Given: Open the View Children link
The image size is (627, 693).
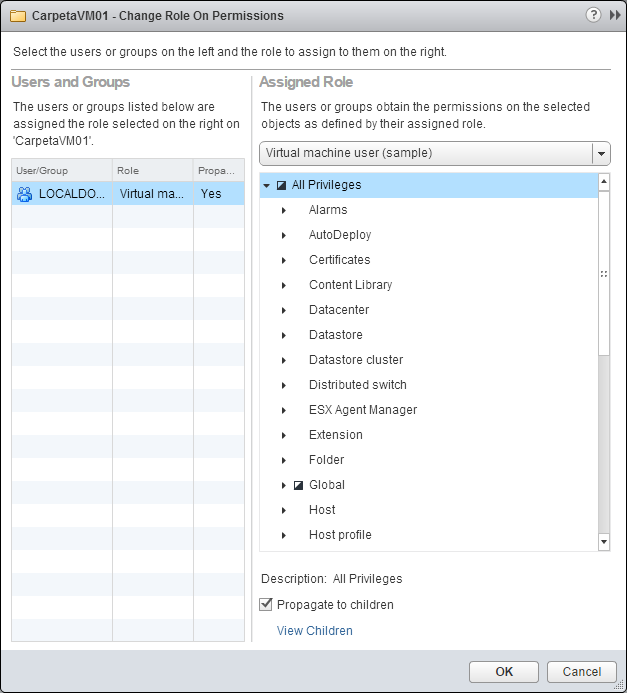Looking at the screenshot, I should pos(315,631).
